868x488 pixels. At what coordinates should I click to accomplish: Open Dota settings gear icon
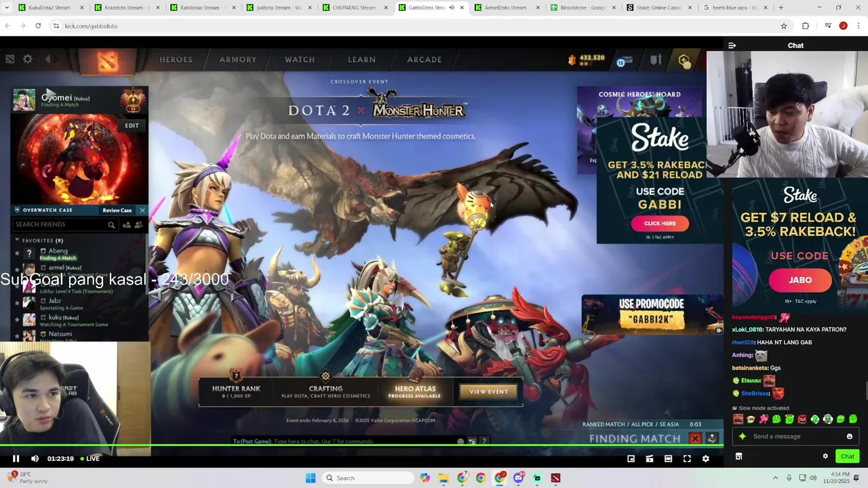click(28, 59)
